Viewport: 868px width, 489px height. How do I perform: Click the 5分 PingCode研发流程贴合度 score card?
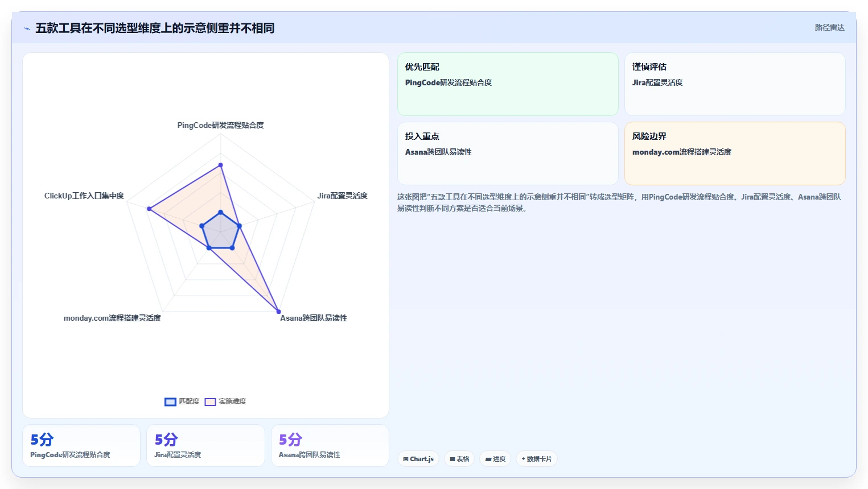point(81,446)
